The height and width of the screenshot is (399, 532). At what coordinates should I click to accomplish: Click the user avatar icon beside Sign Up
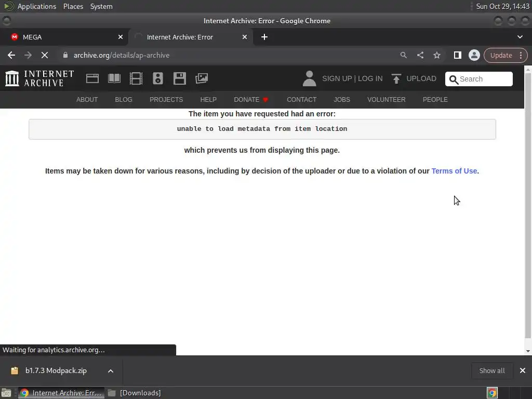click(309, 78)
